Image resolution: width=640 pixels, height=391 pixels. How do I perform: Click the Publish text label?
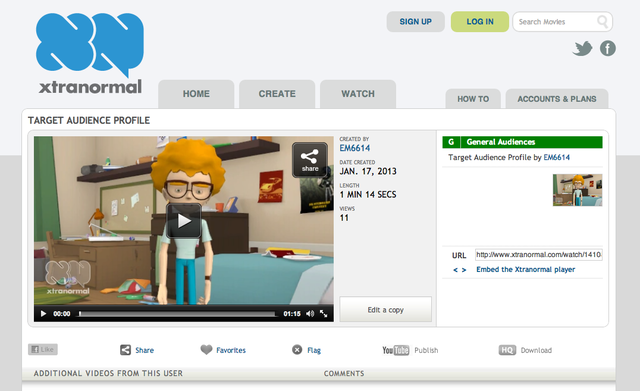click(426, 350)
